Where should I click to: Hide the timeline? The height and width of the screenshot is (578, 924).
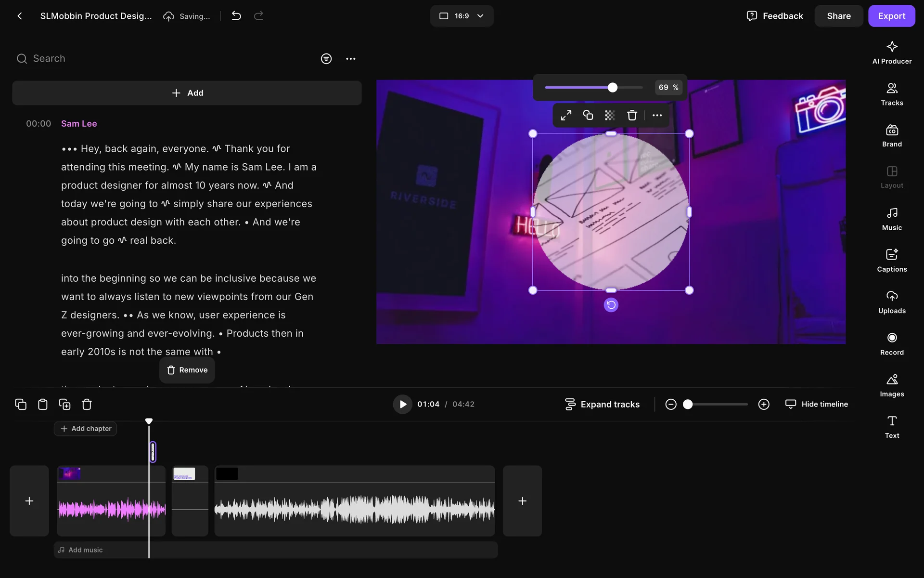[x=816, y=404]
